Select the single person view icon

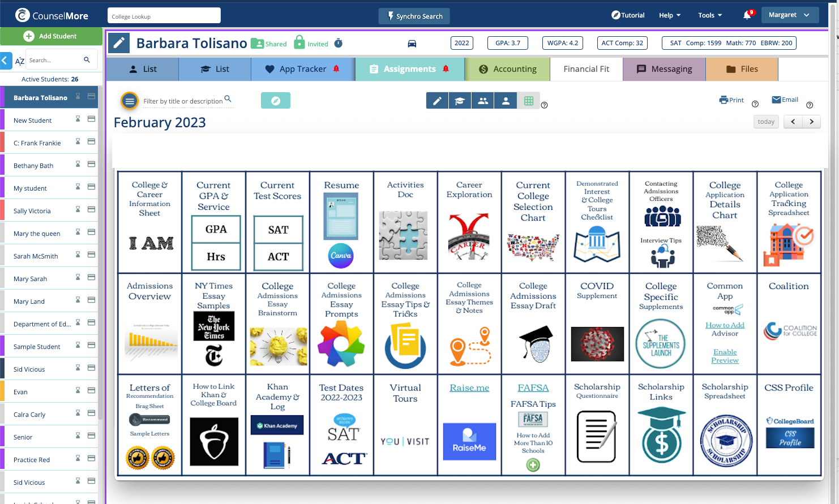506,101
